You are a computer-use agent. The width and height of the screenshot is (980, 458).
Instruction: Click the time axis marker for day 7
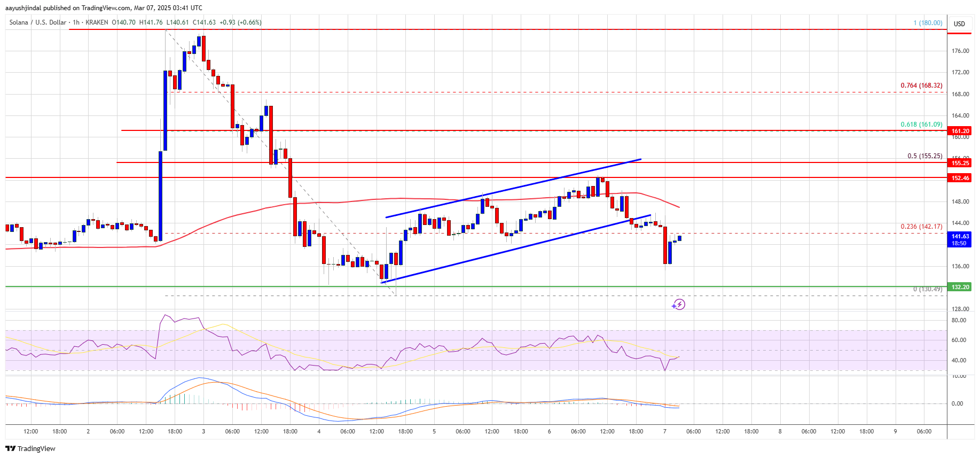[x=664, y=431]
